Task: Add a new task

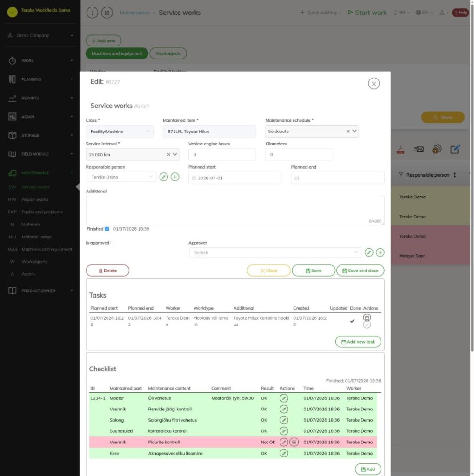Action: pos(358,342)
